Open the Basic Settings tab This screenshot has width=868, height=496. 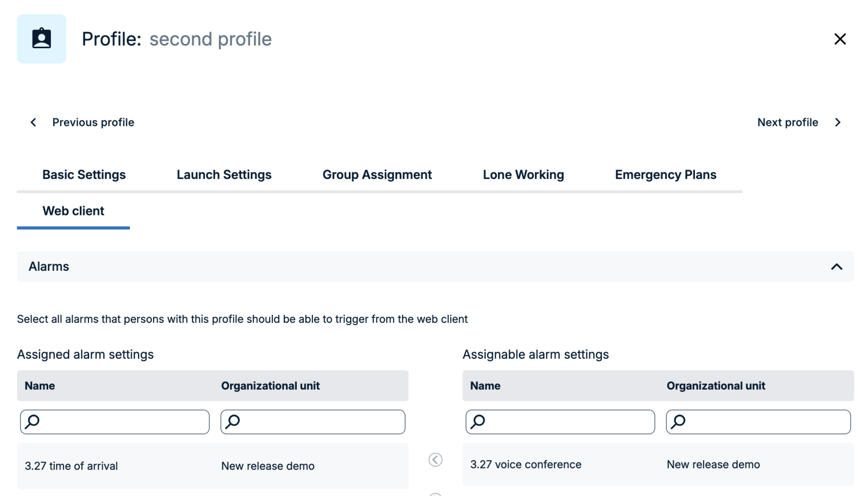84,175
